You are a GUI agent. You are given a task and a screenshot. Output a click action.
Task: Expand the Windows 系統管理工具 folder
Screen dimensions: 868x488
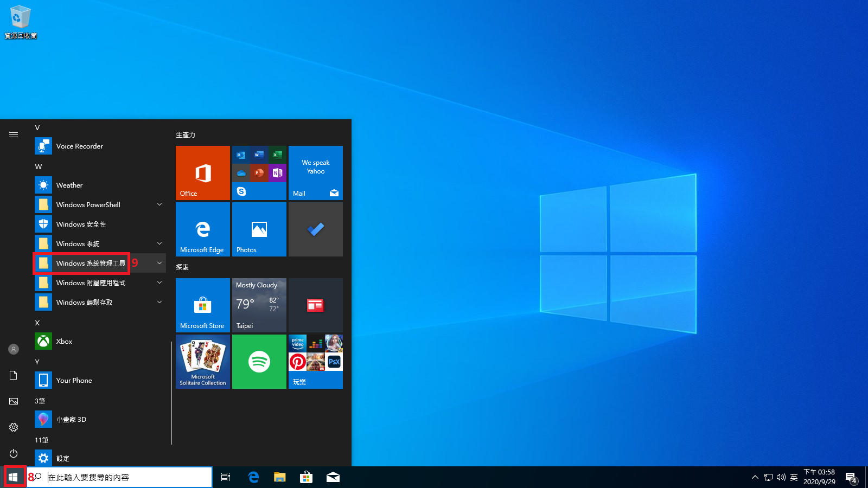pyautogui.click(x=91, y=263)
